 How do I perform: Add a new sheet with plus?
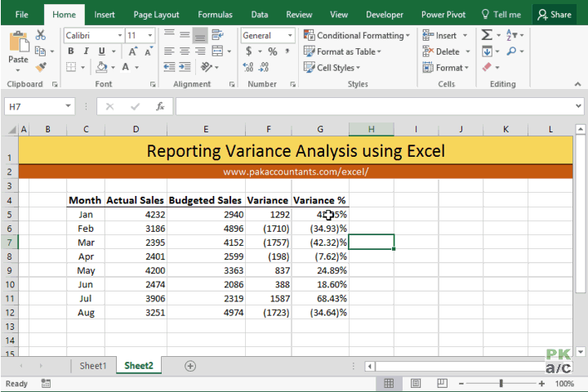[x=190, y=366]
